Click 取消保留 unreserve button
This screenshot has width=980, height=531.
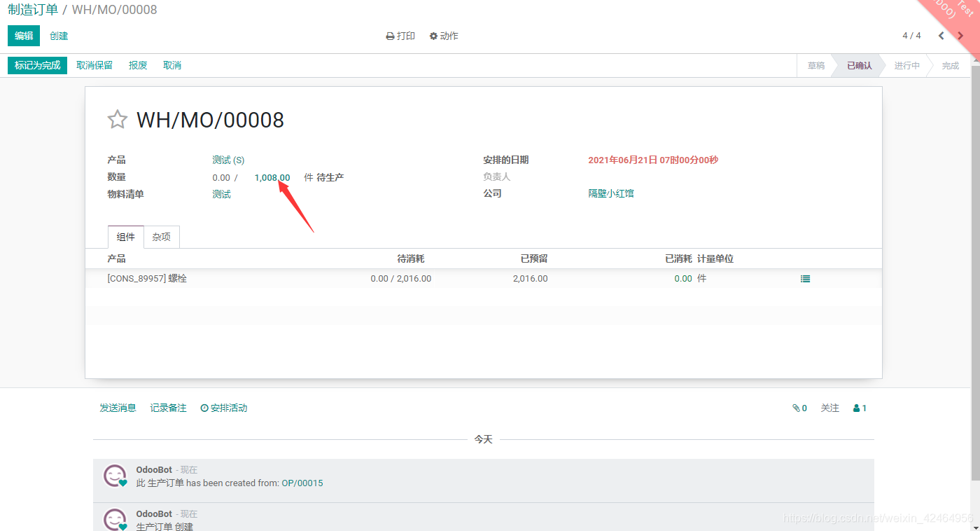(x=94, y=65)
